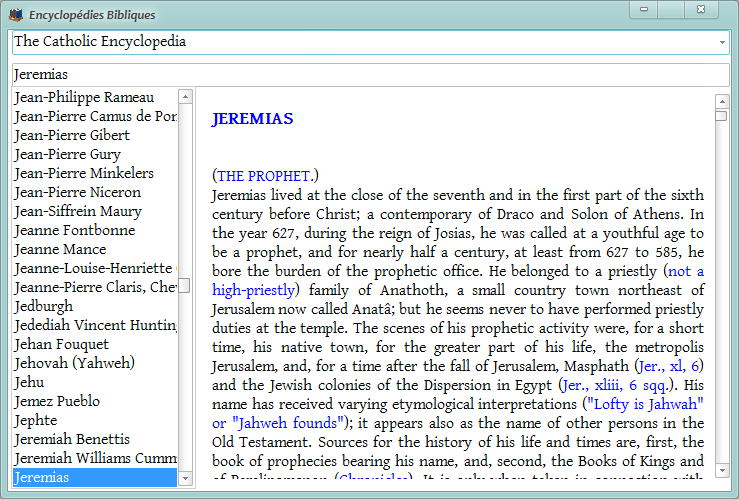Click the article list scrollbar thumb

tap(185, 286)
